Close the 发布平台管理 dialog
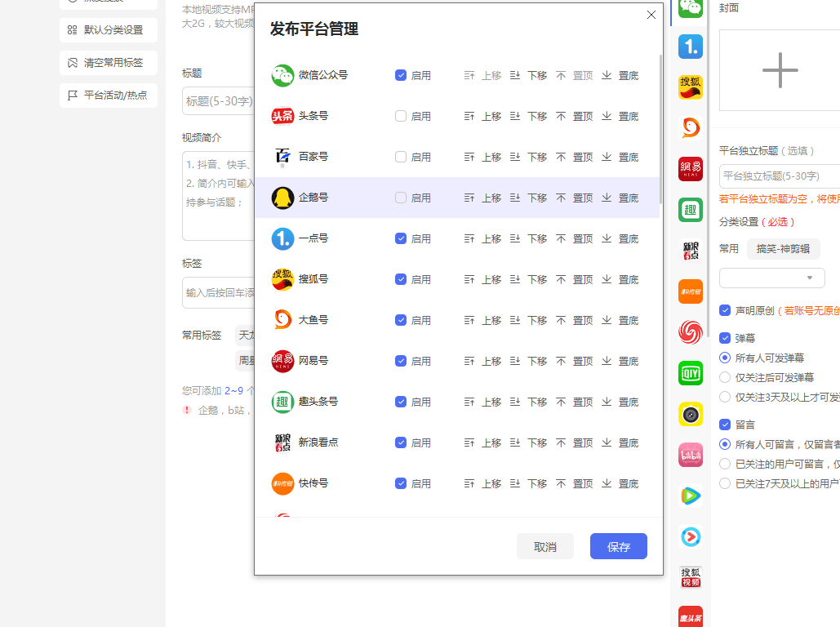The image size is (840, 627). coord(651,15)
